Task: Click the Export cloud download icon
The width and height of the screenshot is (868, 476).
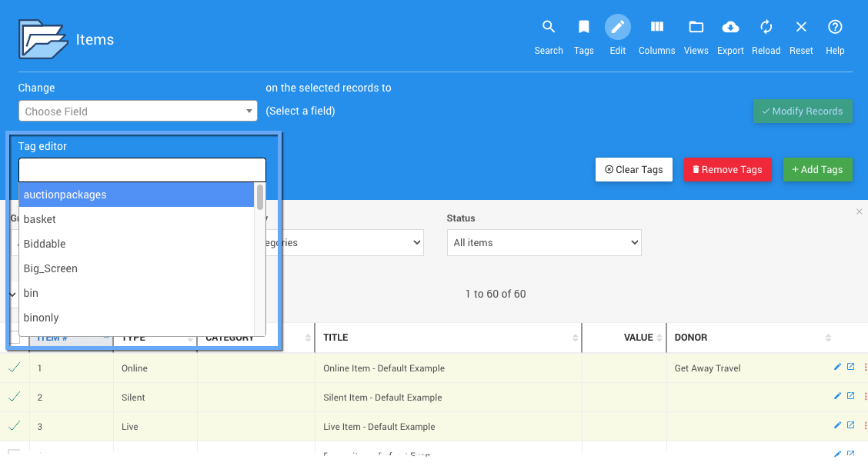Action: (x=730, y=28)
